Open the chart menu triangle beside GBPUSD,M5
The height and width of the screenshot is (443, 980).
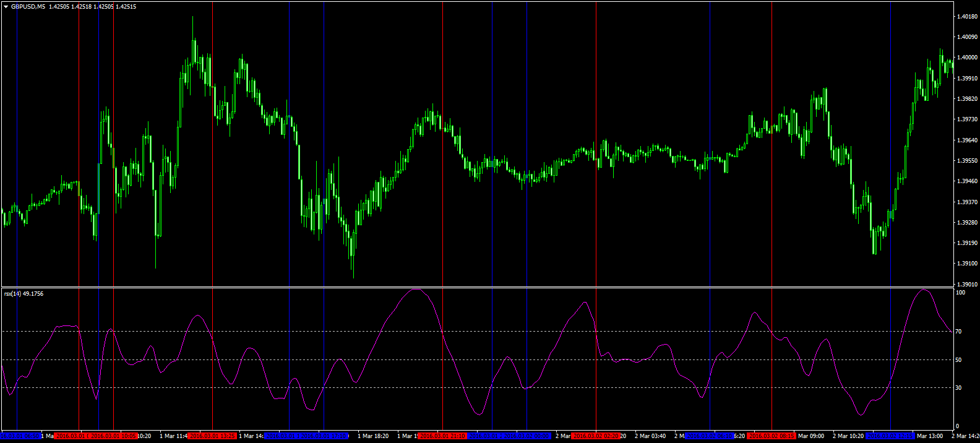pyautogui.click(x=6, y=7)
